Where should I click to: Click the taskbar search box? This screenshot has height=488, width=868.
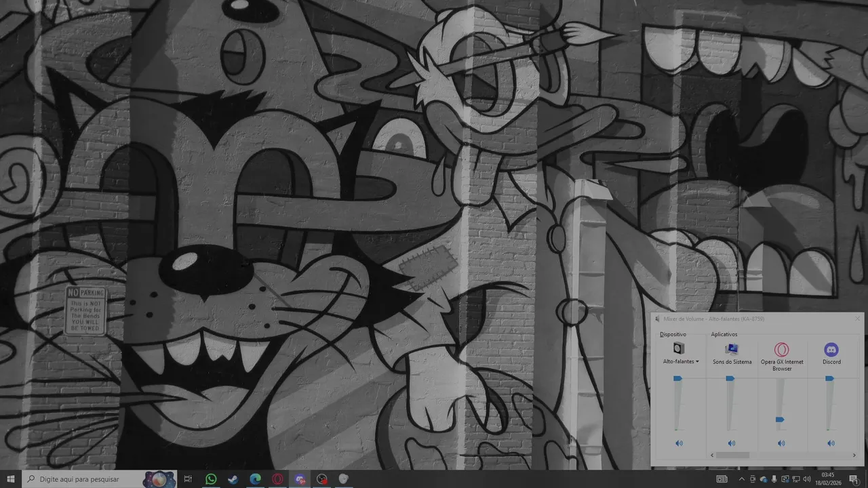pyautogui.click(x=99, y=479)
